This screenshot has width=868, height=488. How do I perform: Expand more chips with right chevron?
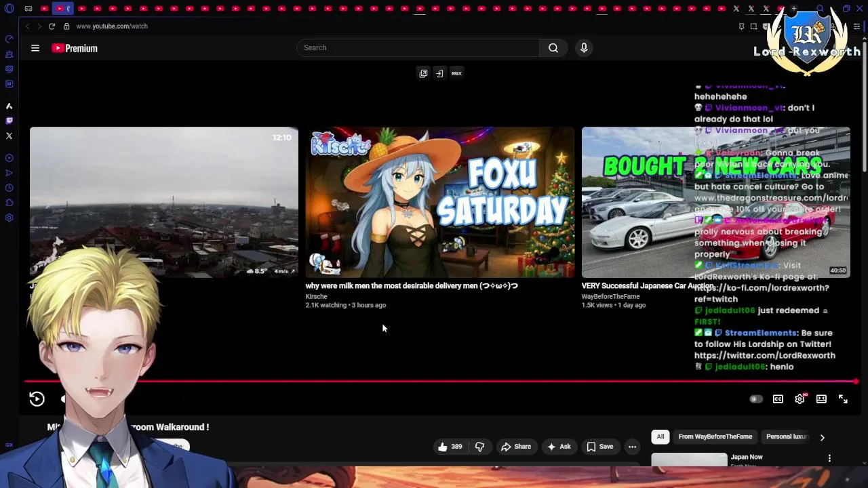click(822, 437)
